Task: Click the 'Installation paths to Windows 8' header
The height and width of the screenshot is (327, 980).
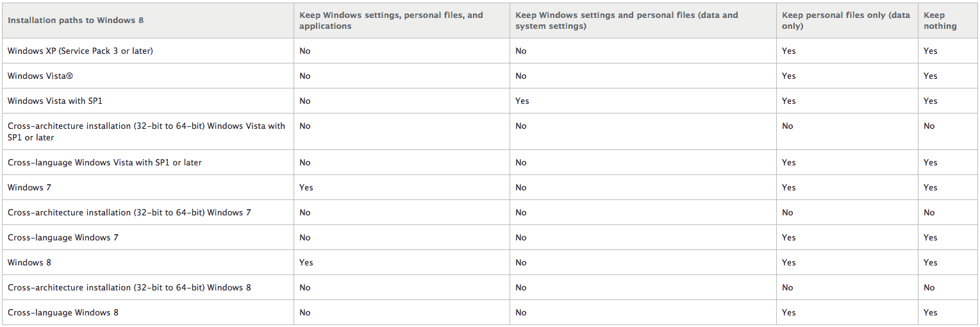Action: click(x=76, y=21)
